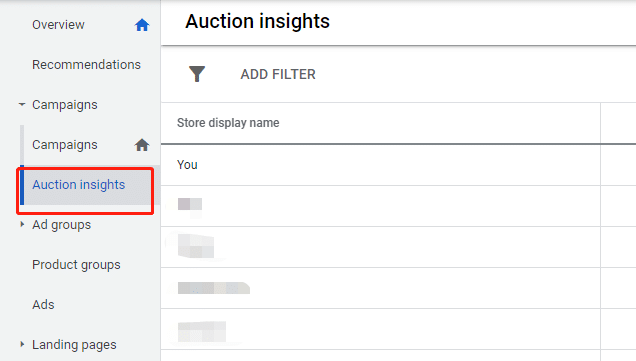Click ADD FILTER
Screen dimensions: 636x361
click(x=278, y=74)
